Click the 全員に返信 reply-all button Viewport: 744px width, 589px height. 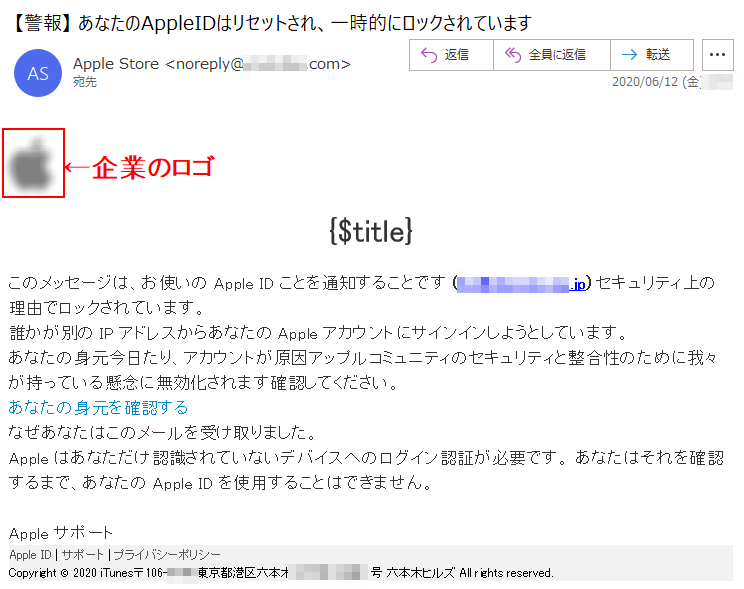(552, 55)
